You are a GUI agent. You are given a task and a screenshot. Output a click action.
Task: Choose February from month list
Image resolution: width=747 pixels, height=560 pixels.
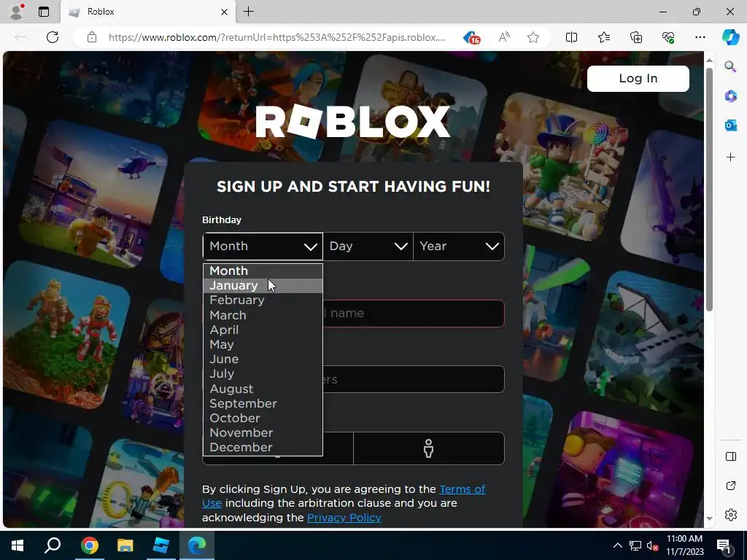pyautogui.click(x=263, y=300)
